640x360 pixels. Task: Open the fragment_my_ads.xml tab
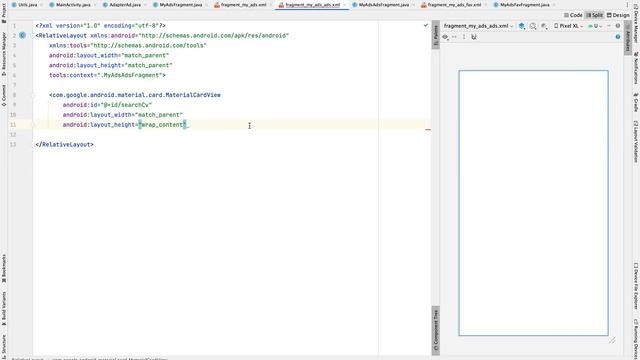[243, 5]
